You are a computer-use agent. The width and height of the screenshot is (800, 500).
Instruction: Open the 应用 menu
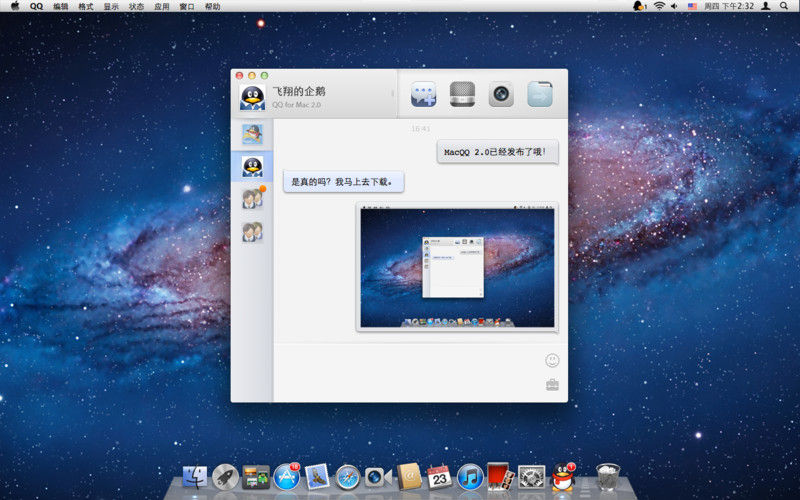pos(162,6)
